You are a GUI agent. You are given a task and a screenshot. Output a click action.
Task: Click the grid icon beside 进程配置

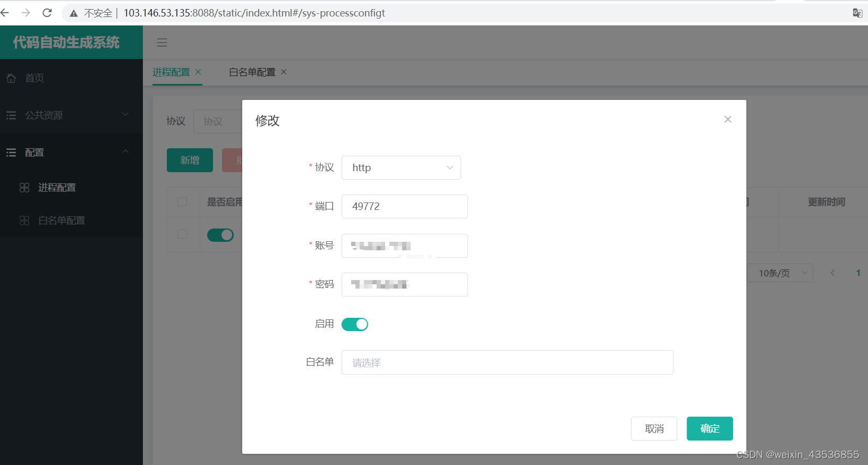24,188
